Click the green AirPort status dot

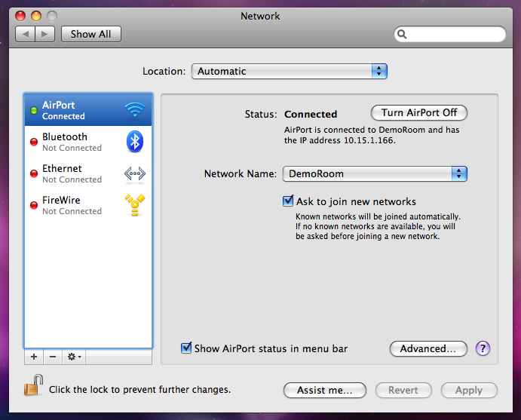pos(34,110)
